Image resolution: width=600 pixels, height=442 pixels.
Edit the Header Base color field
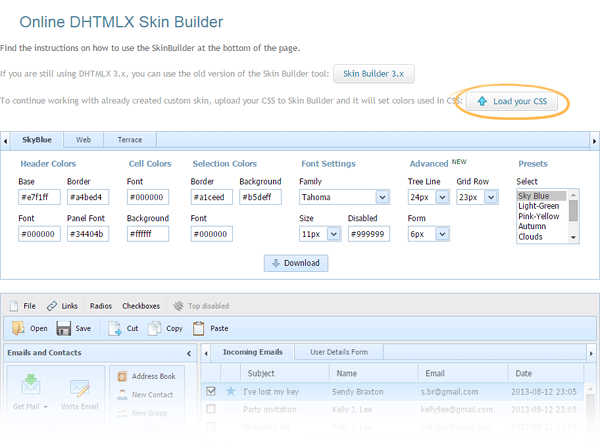39,197
